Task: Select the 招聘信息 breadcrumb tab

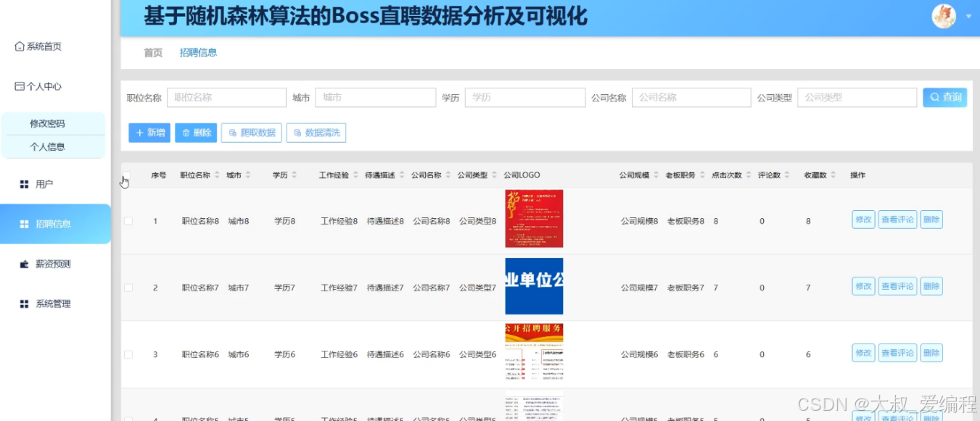Action: pyautogui.click(x=199, y=52)
